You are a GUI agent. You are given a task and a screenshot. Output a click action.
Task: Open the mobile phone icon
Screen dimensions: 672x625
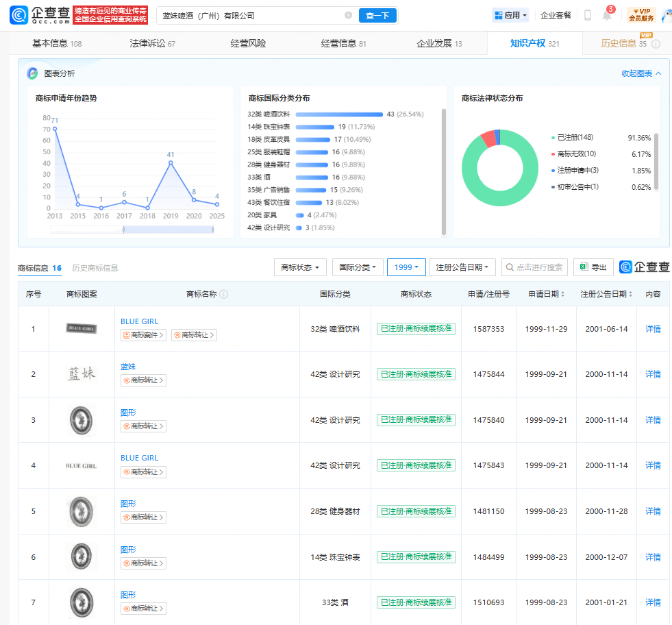[x=588, y=16]
